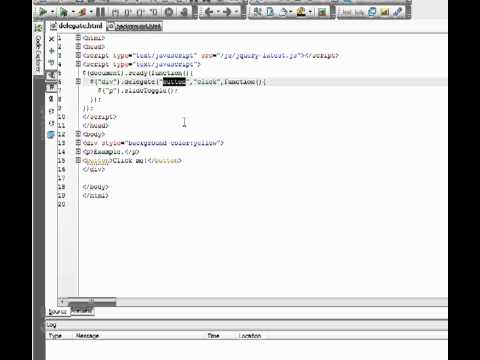Click the highlighted "button" selection on line 6
The image size is (480, 360).
tap(174, 82)
